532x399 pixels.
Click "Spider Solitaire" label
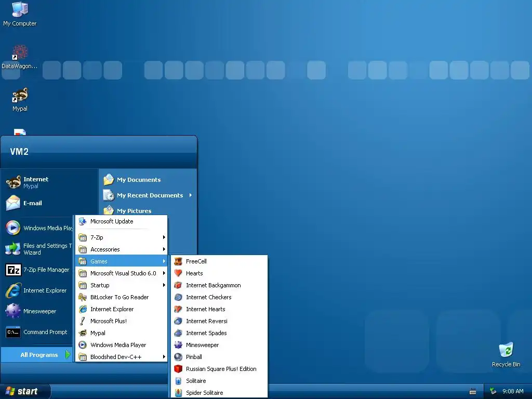[205, 393]
